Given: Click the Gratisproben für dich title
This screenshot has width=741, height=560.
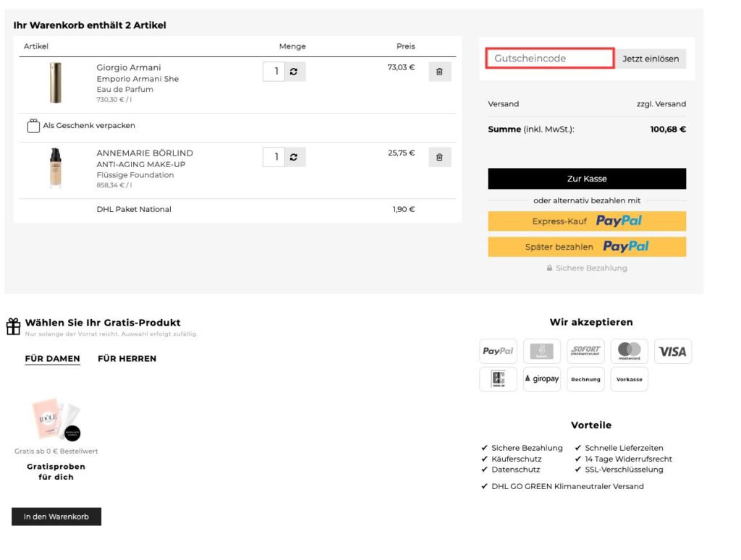Looking at the screenshot, I should tap(56, 472).
